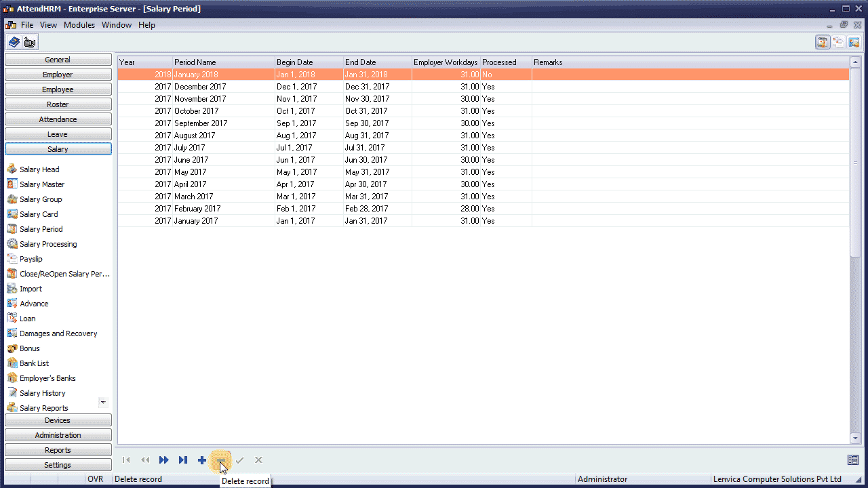The width and height of the screenshot is (868, 488).
Task: Expand the Leave section
Action: (58, 134)
